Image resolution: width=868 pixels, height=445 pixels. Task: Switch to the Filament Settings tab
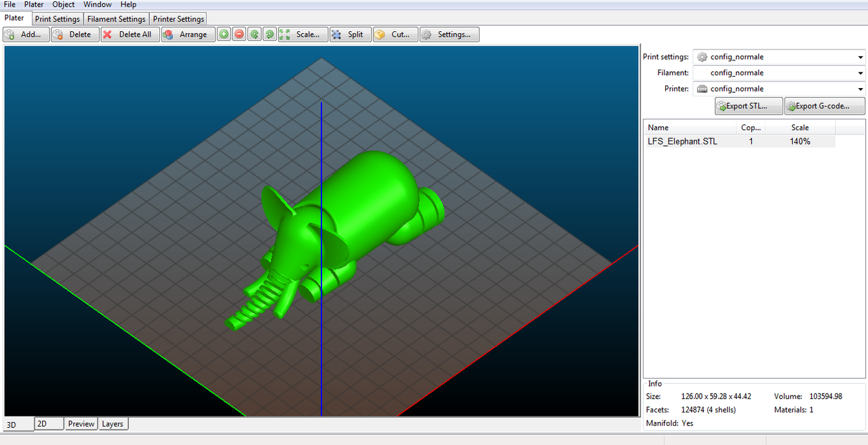tap(116, 19)
